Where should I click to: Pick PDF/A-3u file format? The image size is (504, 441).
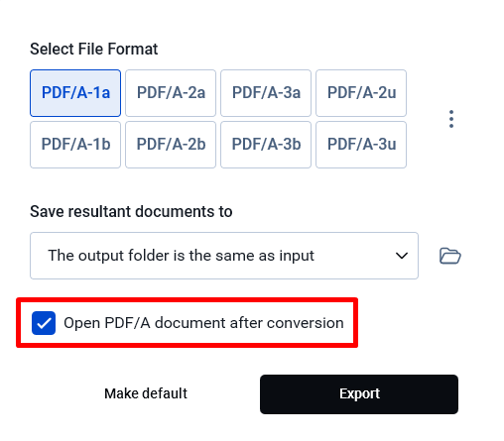[361, 145]
